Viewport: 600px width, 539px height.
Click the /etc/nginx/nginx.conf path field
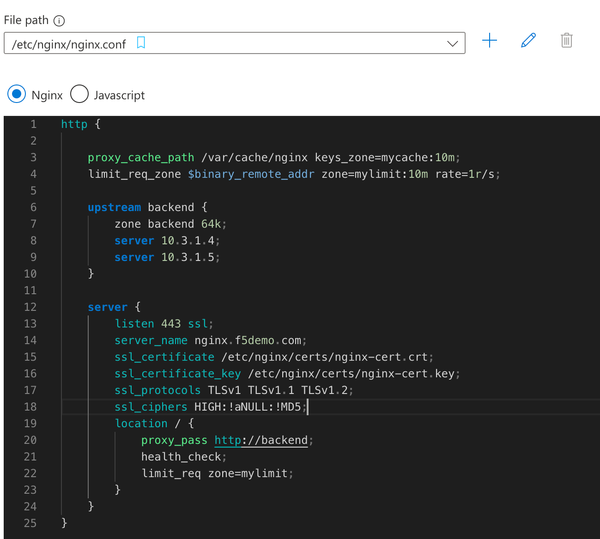pyautogui.click(x=70, y=43)
